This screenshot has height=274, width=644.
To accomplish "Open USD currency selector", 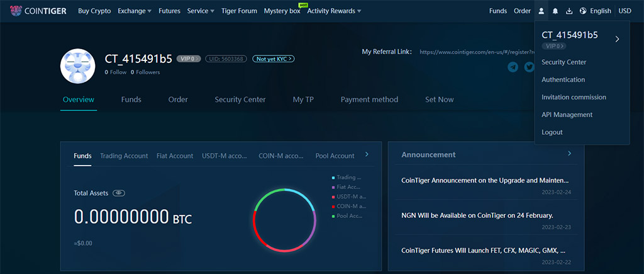I will tap(625, 11).
